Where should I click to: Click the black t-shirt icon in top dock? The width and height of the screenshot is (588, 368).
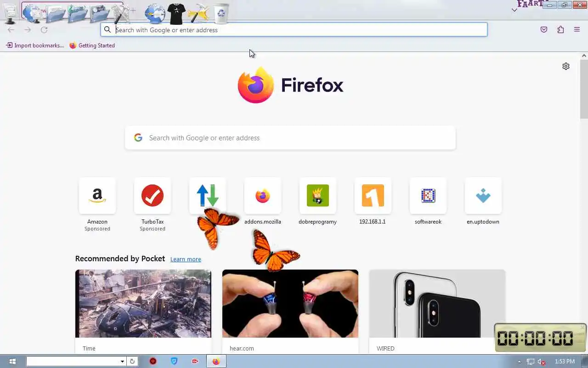tap(177, 13)
